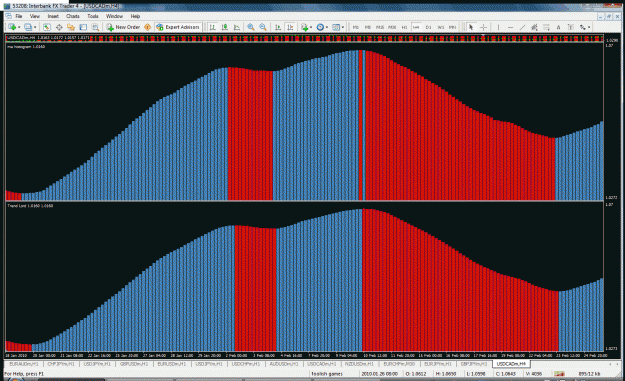Open MetaEditor via the yellow diamond icon

click(147, 27)
